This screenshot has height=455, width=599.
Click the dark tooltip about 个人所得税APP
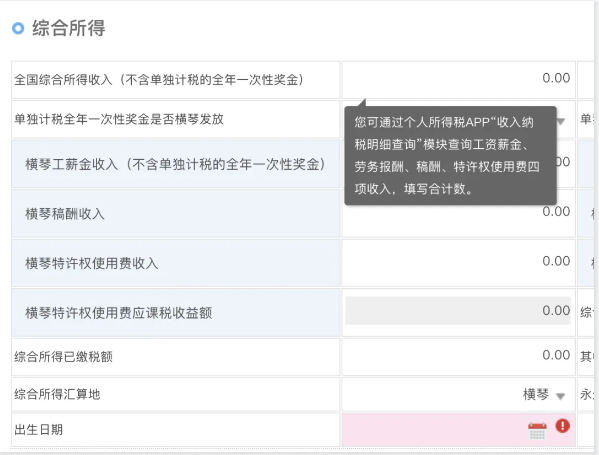coord(450,155)
